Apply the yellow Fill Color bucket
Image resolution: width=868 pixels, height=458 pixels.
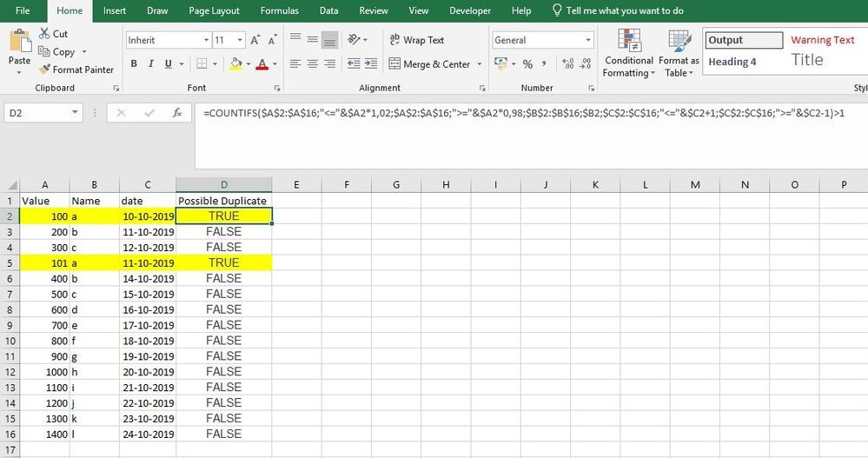(x=235, y=63)
